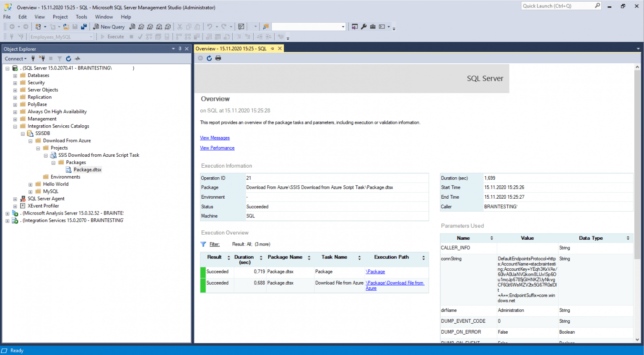The height and width of the screenshot is (355, 644).
Task: Create a new DMX query
Action: click(x=150, y=26)
